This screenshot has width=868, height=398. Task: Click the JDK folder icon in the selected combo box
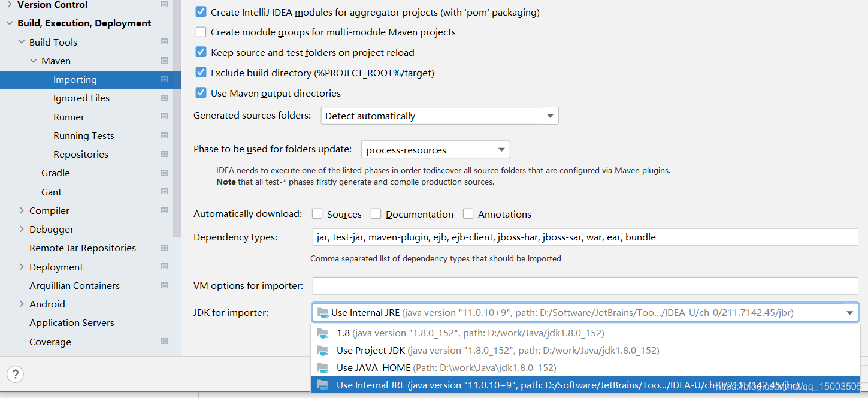(323, 312)
